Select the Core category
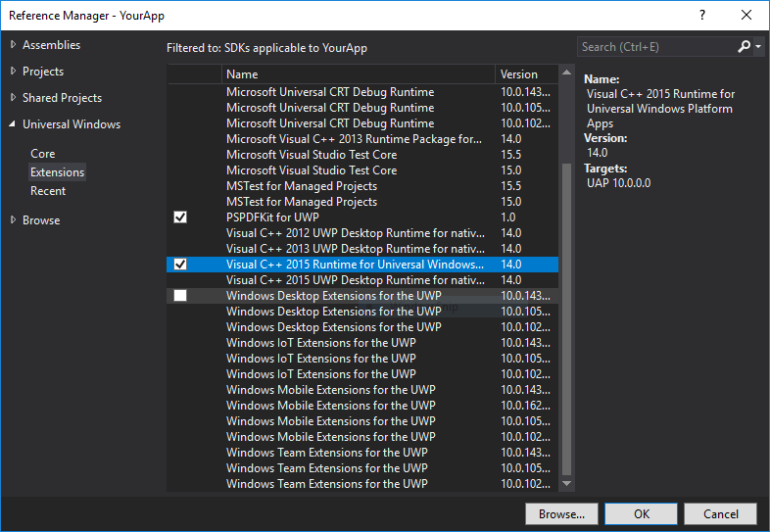 click(x=43, y=154)
